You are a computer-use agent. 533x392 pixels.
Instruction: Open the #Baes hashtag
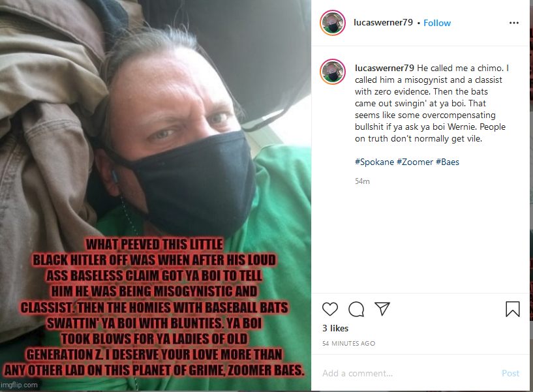[x=448, y=162]
